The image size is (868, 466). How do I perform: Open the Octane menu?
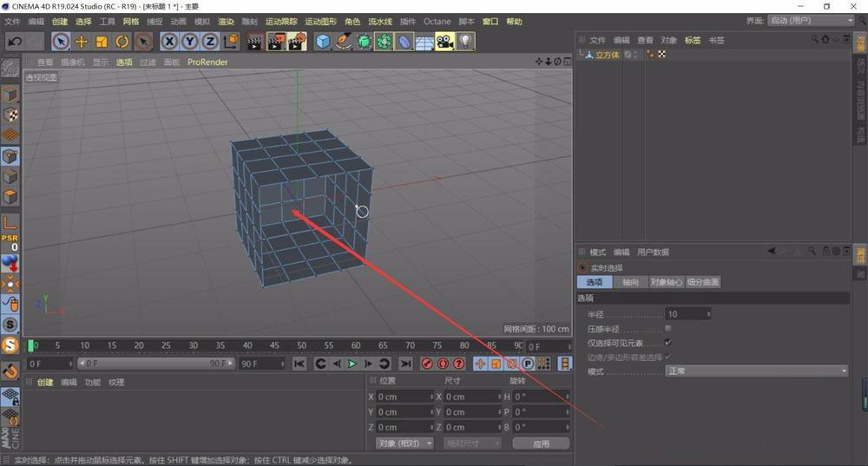coord(437,22)
